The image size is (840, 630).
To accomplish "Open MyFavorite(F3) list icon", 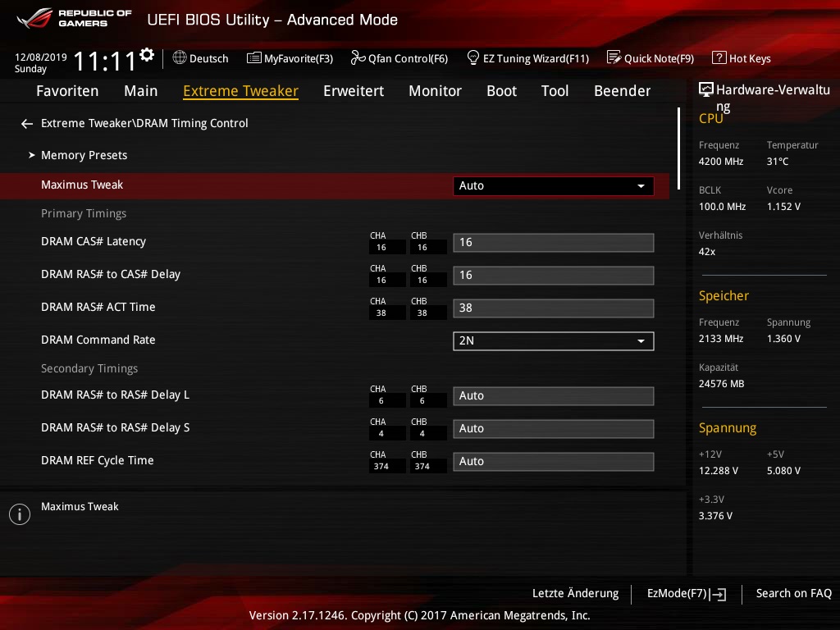I will 254,58.
